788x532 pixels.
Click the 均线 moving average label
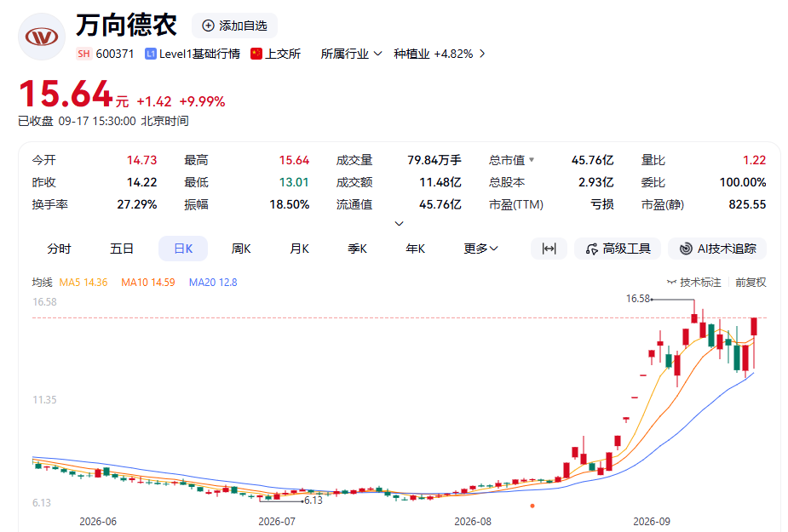click(43, 283)
